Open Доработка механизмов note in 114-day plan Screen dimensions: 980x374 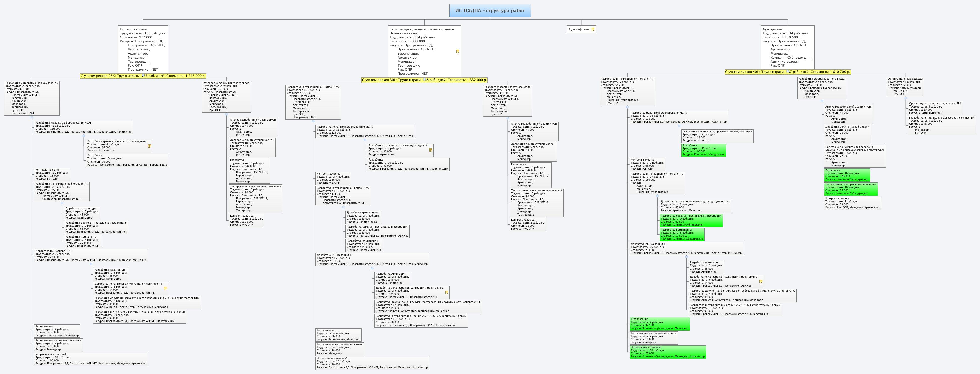447,292
